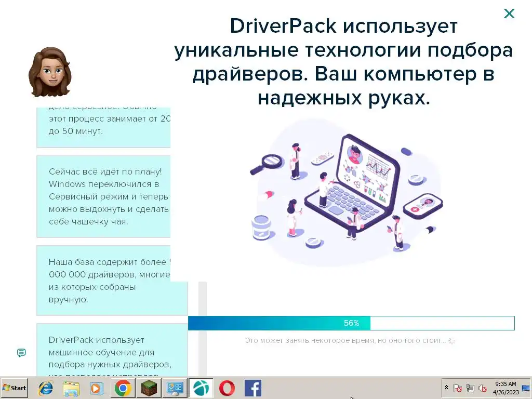Switch to DriverPack app in taskbar
The height and width of the screenshot is (399, 532).
pyautogui.click(x=201, y=388)
